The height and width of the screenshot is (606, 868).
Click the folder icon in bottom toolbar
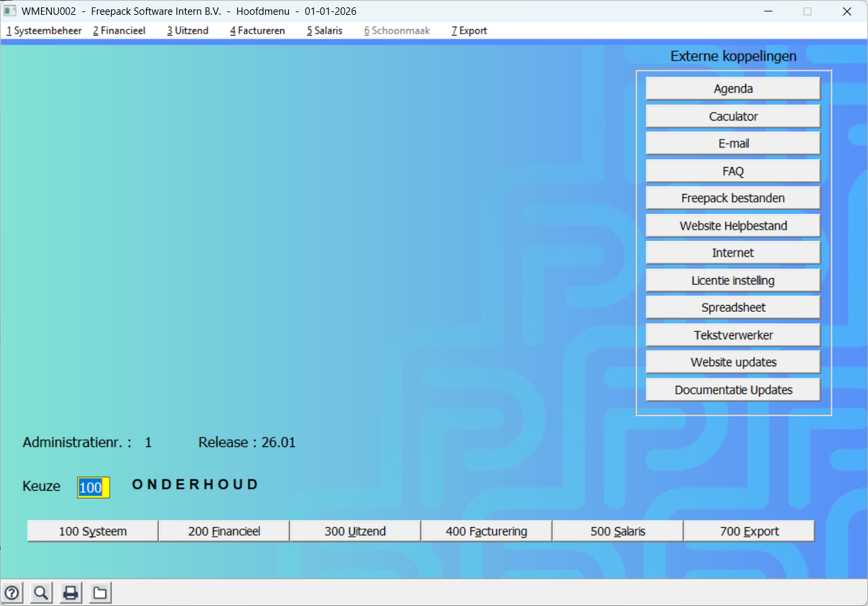(100, 593)
